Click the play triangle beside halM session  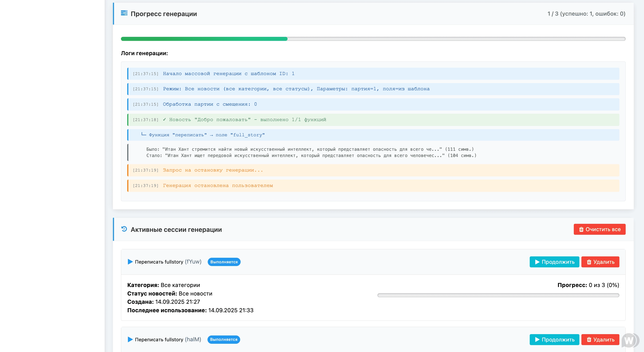(130, 339)
